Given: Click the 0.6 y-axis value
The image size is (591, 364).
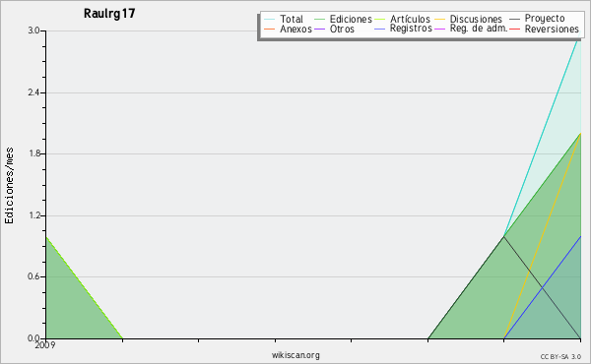Looking at the screenshot, I should click(x=33, y=276).
